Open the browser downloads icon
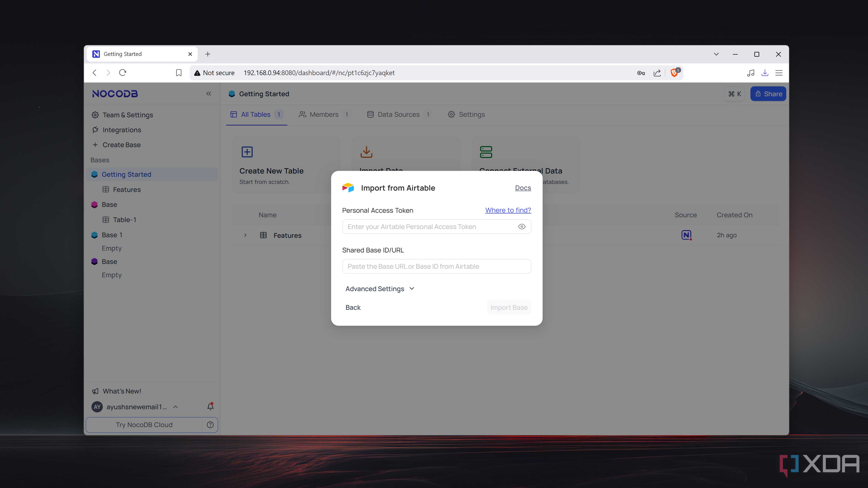Screen dimensions: 868x488 point(765,73)
